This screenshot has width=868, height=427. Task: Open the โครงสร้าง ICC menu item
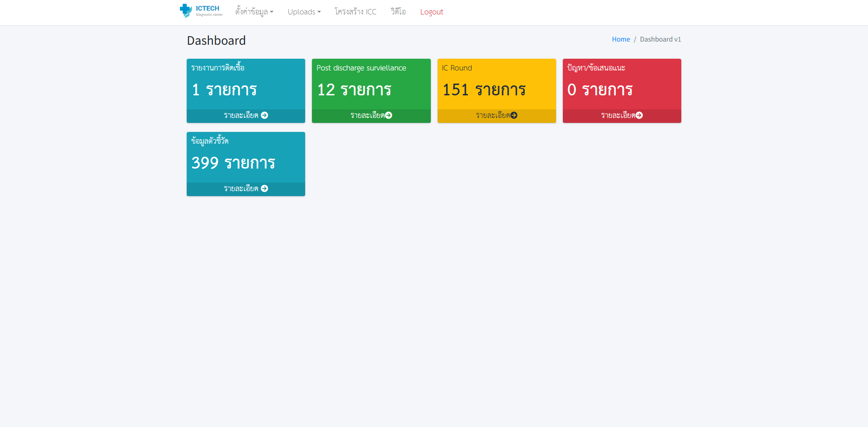[x=355, y=12]
